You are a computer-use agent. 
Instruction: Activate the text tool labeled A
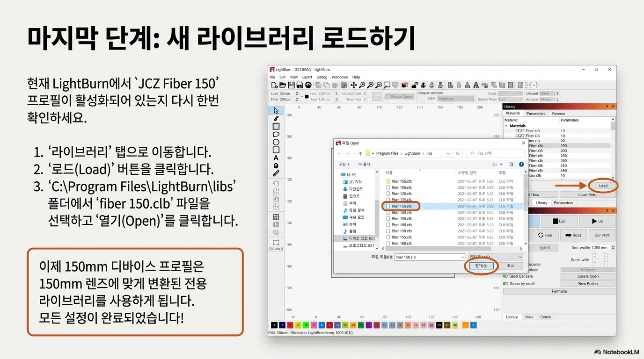276,158
